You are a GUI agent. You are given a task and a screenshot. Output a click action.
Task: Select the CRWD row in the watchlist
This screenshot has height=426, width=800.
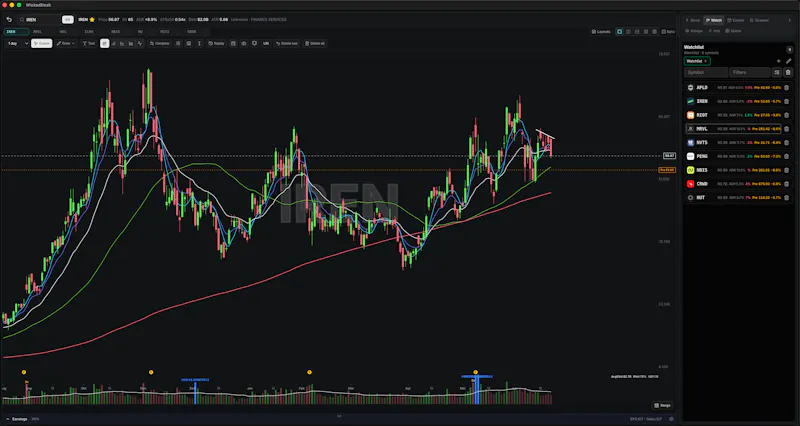click(x=738, y=184)
